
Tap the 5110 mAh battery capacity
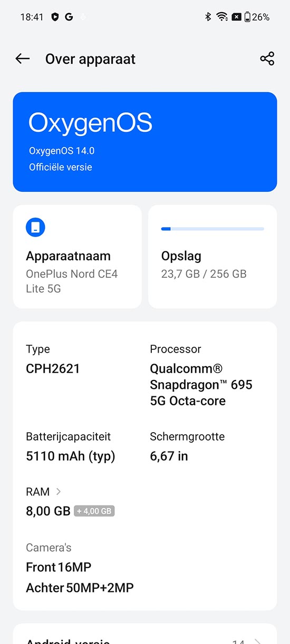[x=71, y=456]
